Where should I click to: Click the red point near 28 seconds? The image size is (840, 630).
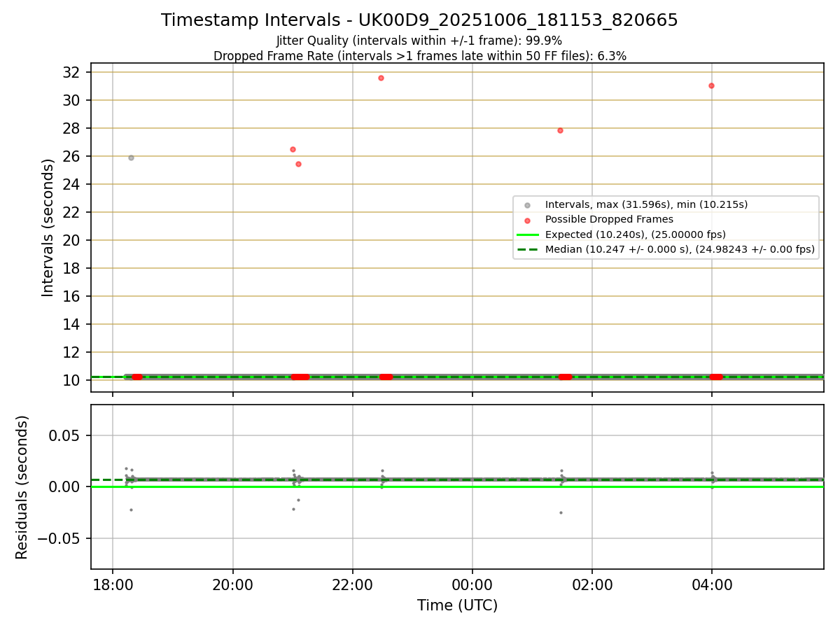click(560, 130)
